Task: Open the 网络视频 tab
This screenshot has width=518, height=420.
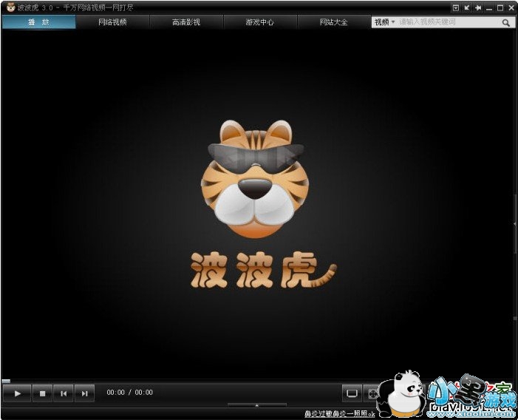Action: tap(112, 22)
